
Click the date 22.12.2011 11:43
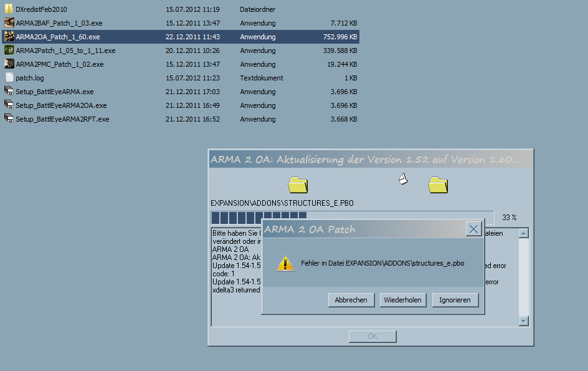(x=192, y=37)
